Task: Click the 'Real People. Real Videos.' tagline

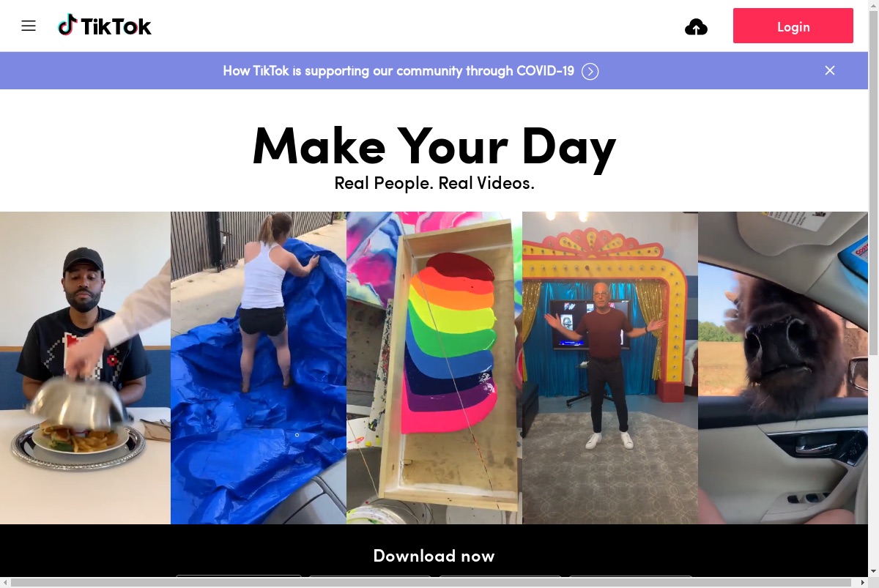Action: 434,183
